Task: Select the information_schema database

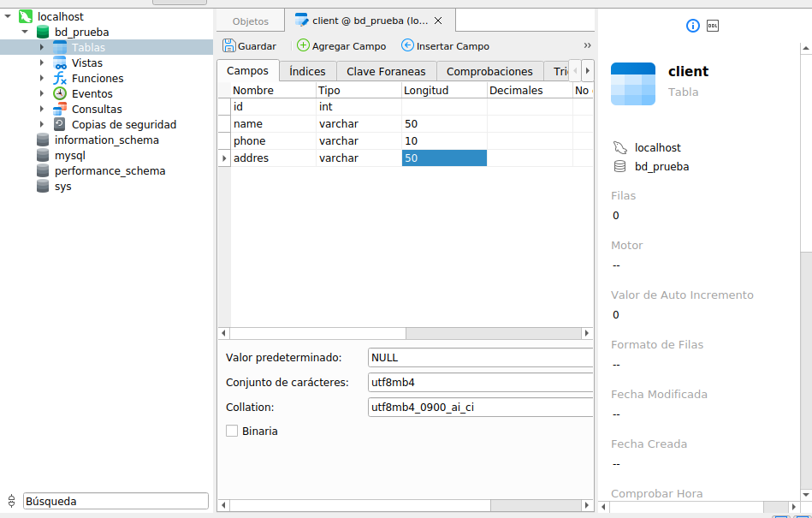Action: tap(106, 140)
